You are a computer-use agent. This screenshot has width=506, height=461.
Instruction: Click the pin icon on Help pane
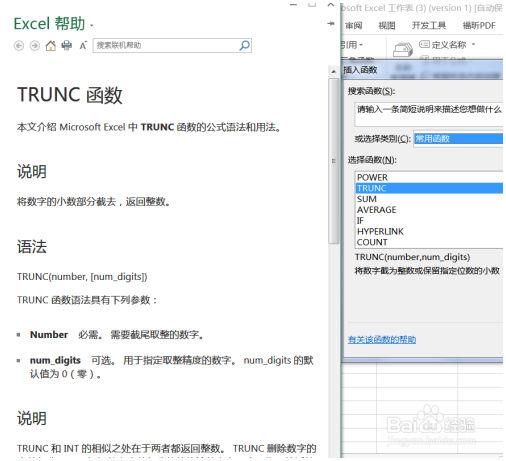331,23
